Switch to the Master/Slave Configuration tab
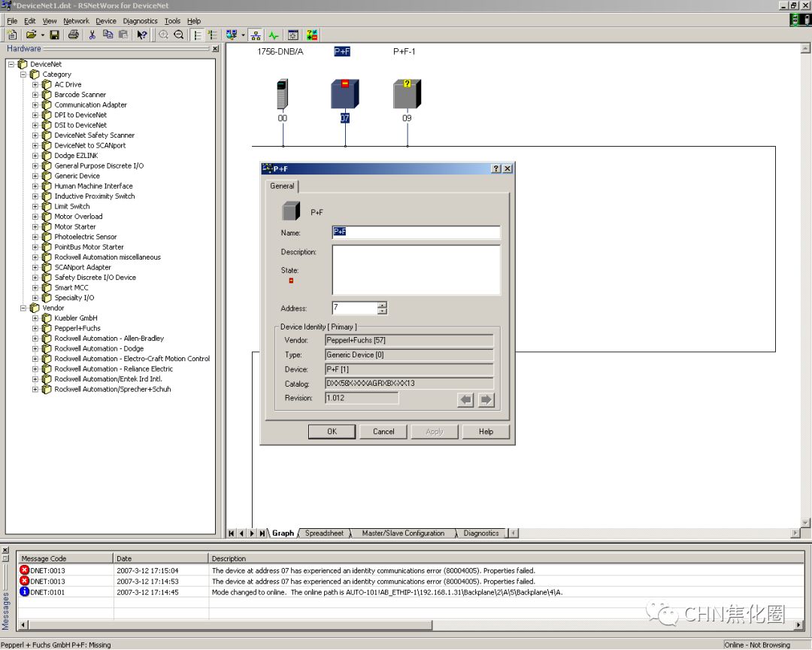This screenshot has height=650, width=812. pos(403,533)
